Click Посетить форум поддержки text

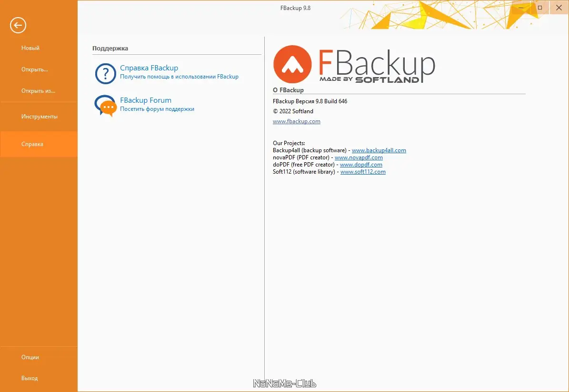click(157, 109)
